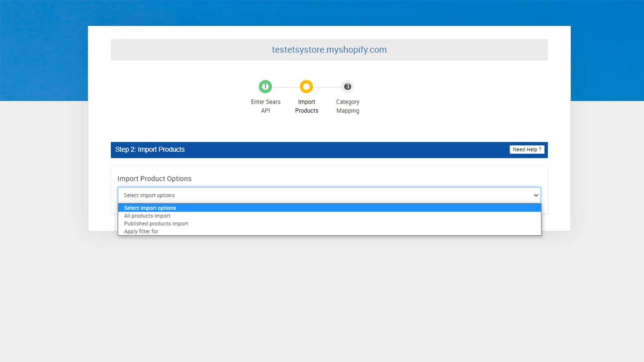Click the Need Help ? button
This screenshot has height=362, width=644.
(527, 149)
